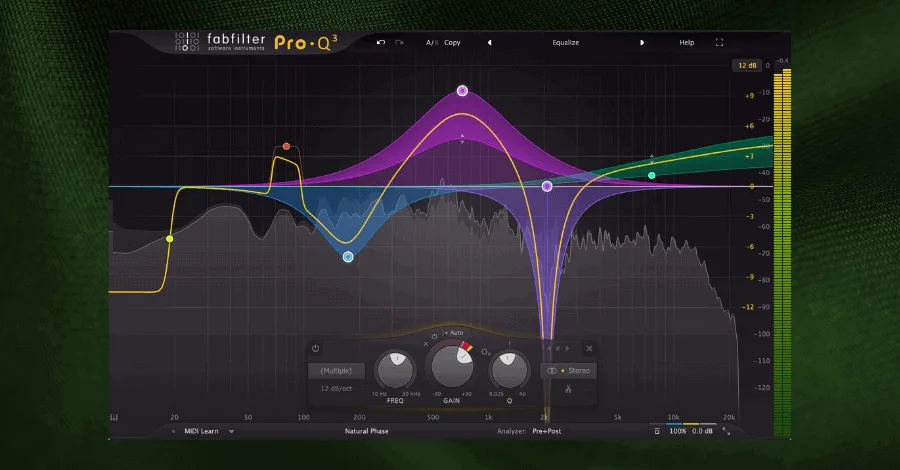The height and width of the screenshot is (470, 900).
Task: Click the GAIN knob
Action: [x=452, y=366]
